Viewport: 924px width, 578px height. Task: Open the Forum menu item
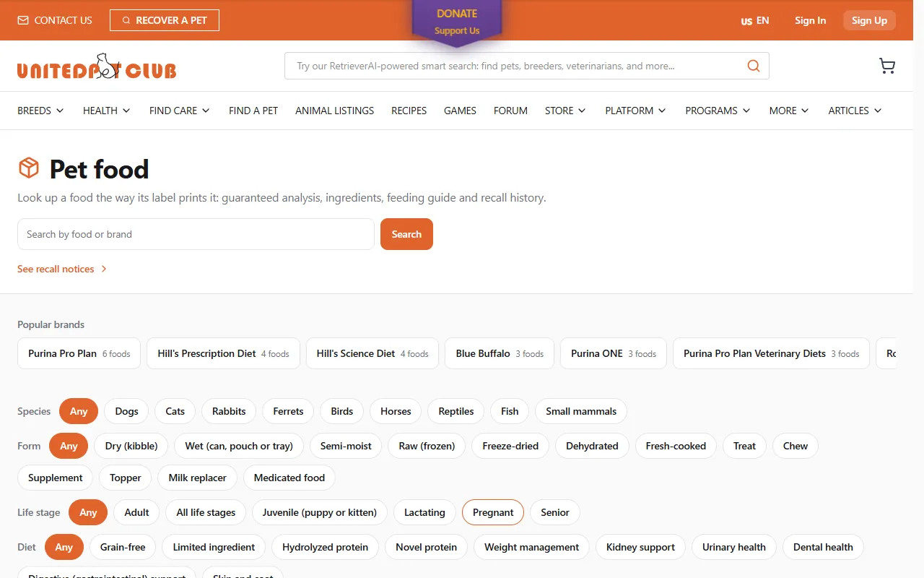(x=510, y=111)
